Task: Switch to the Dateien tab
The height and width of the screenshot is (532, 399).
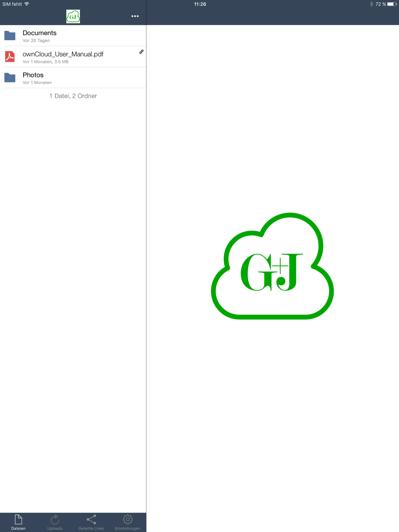Action: tap(18, 522)
